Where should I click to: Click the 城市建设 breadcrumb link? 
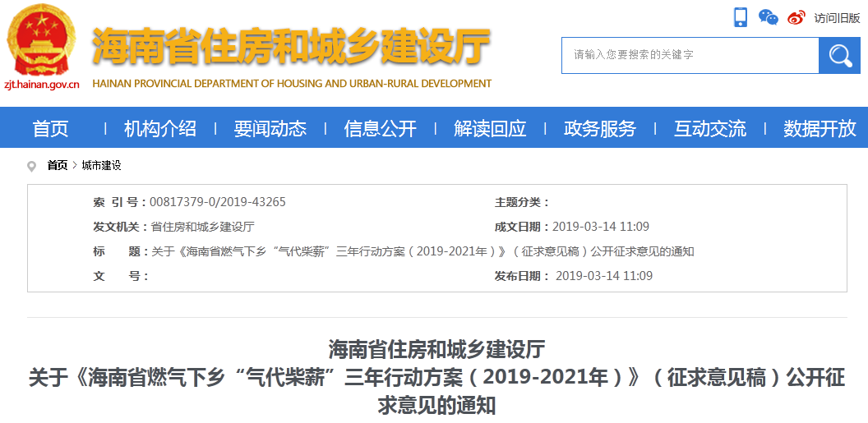(101, 166)
